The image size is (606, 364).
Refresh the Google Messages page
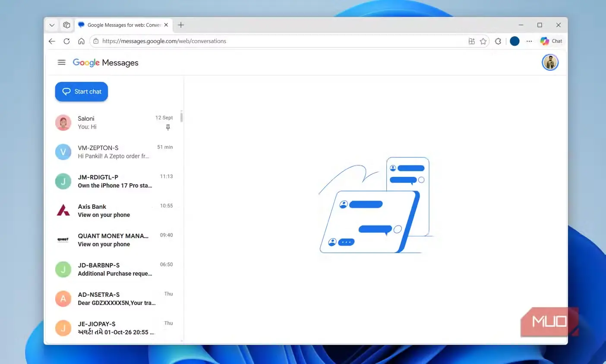(x=66, y=41)
